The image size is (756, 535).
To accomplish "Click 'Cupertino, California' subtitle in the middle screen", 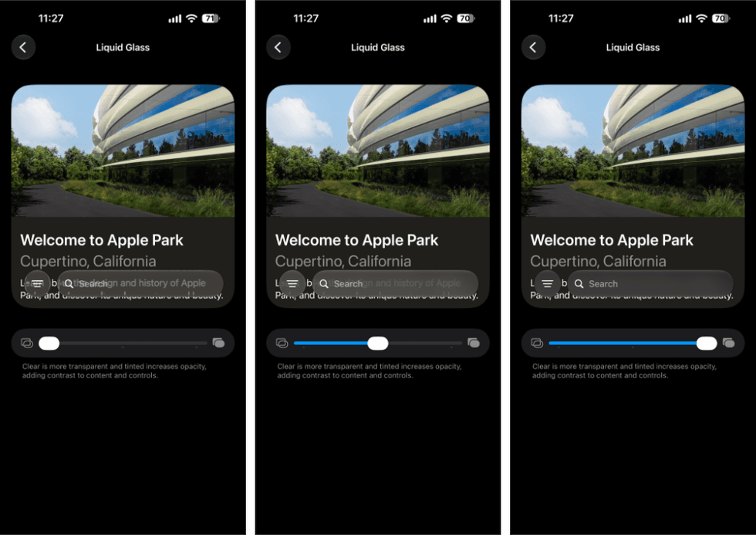I will tap(343, 261).
